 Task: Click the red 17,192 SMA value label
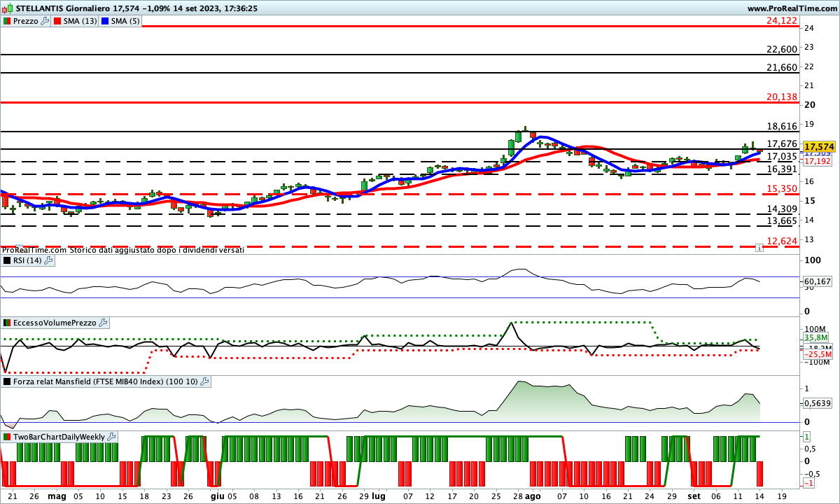(x=817, y=161)
